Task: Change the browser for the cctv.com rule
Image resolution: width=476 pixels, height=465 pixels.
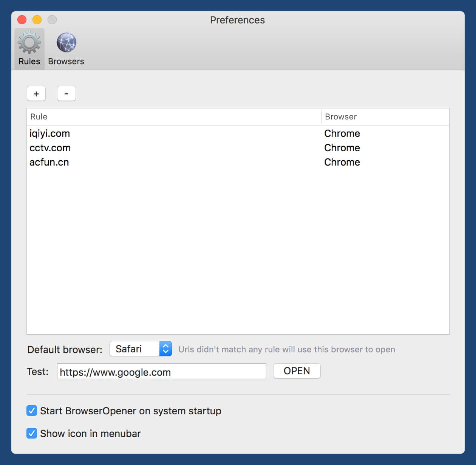Action: (x=342, y=148)
